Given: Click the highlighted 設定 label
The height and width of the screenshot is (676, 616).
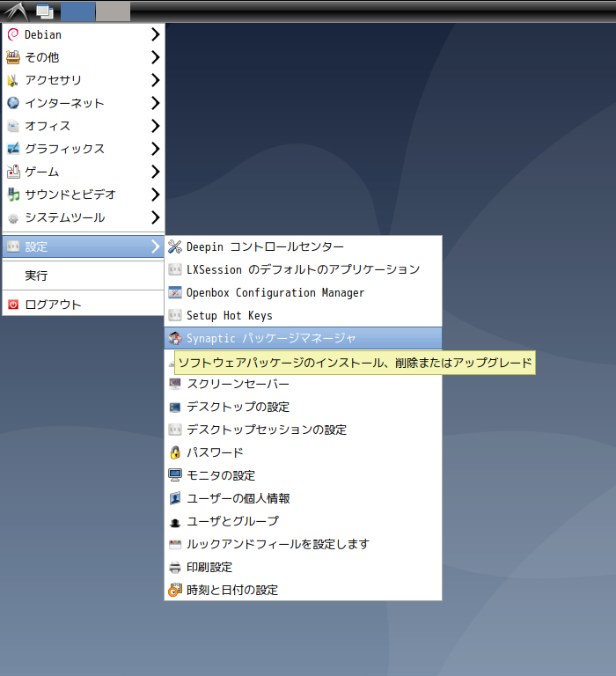Looking at the screenshot, I should [x=36, y=247].
